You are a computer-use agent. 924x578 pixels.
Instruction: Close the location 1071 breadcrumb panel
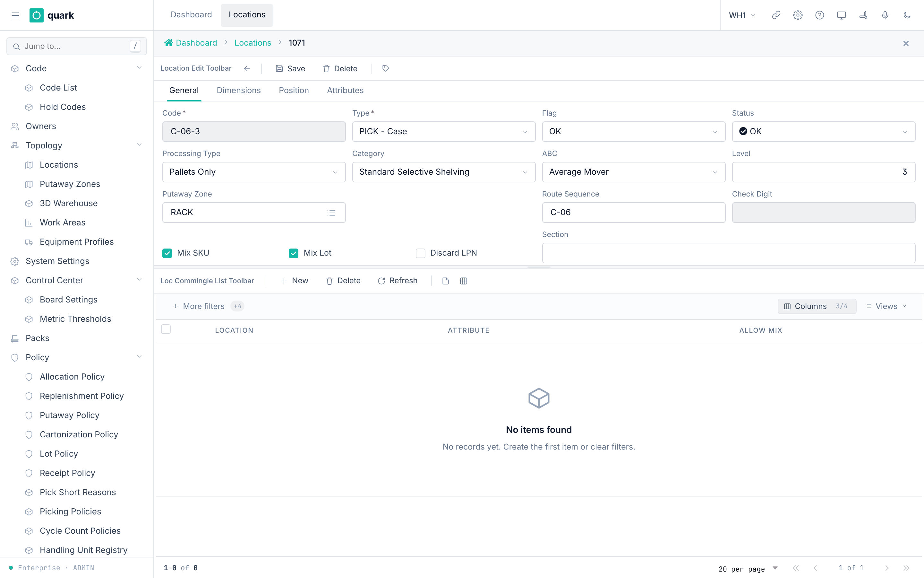pyautogui.click(x=906, y=43)
